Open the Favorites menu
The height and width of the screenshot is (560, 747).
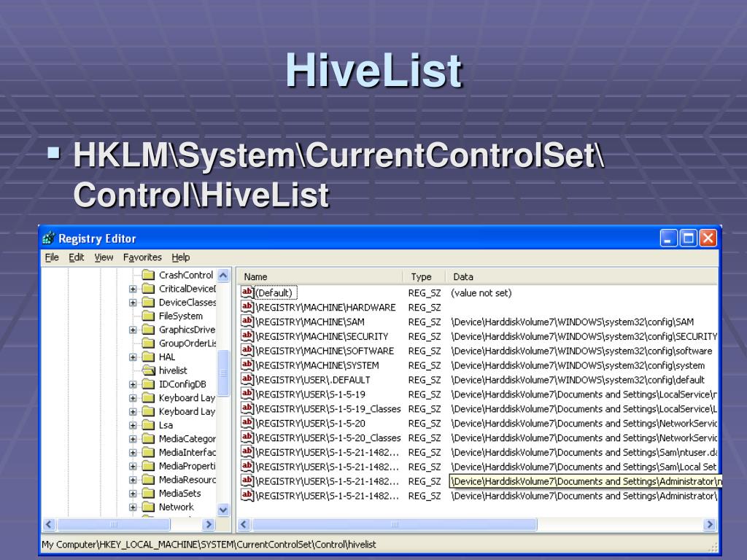click(x=142, y=257)
